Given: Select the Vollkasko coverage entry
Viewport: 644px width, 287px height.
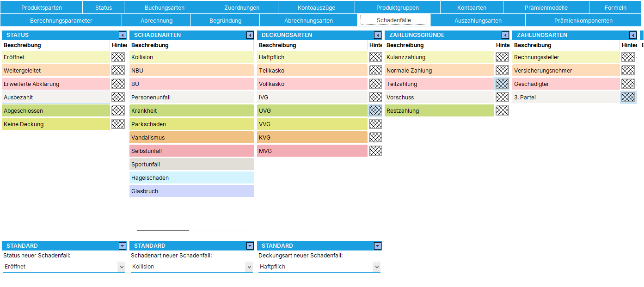Looking at the screenshot, I should [312, 84].
